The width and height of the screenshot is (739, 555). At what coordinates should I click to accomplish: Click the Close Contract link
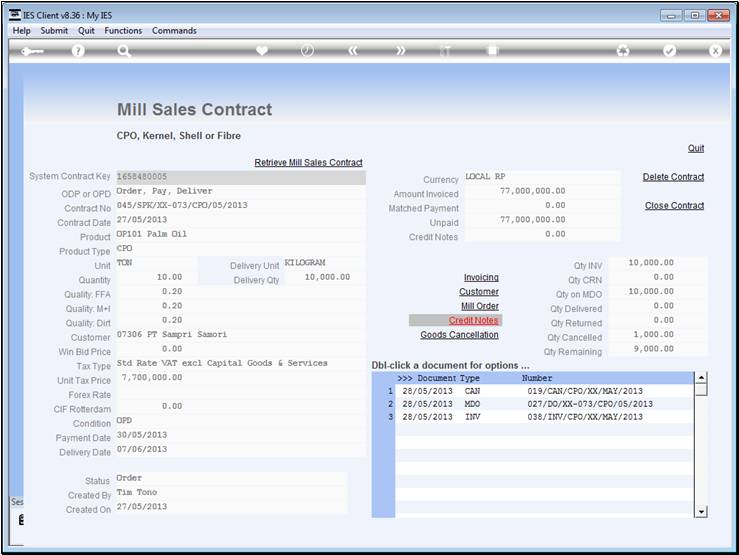[674, 206]
